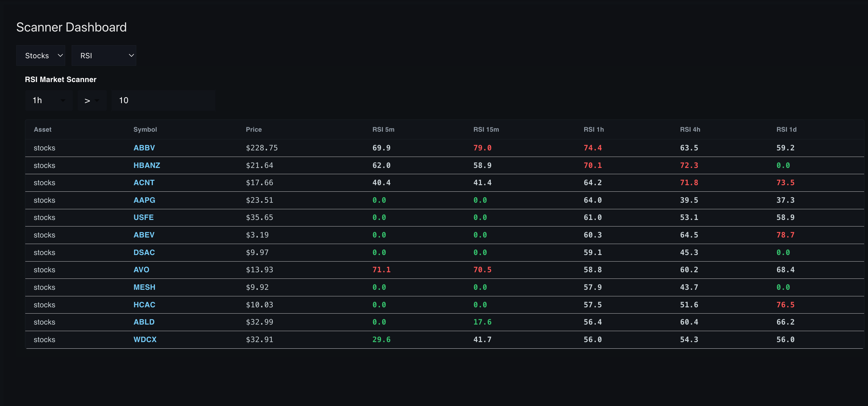Click the RSI 1d column header
868x406 pixels.
tap(786, 129)
